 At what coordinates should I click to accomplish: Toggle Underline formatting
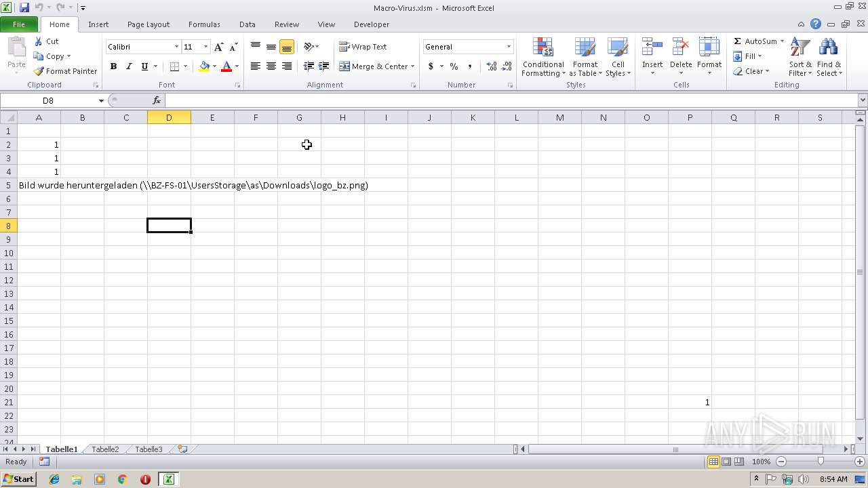tap(144, 66)
